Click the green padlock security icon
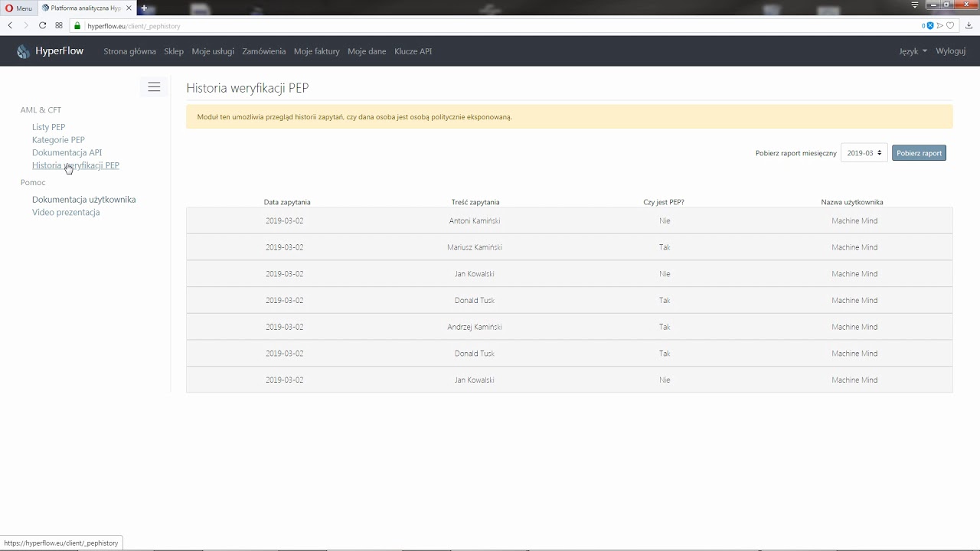Viewport: 980px width, 551px height. (77, 25)
